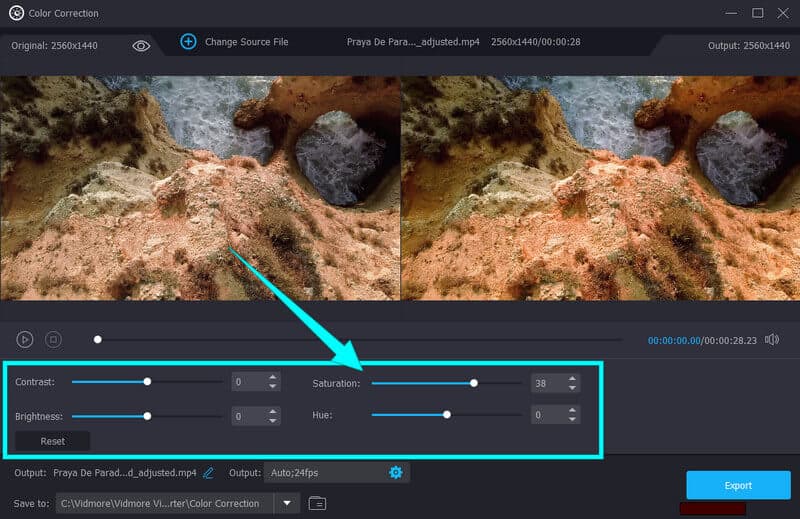Decrease Brightness value with down arrow
800x519 pixels.
coord(272,421)
